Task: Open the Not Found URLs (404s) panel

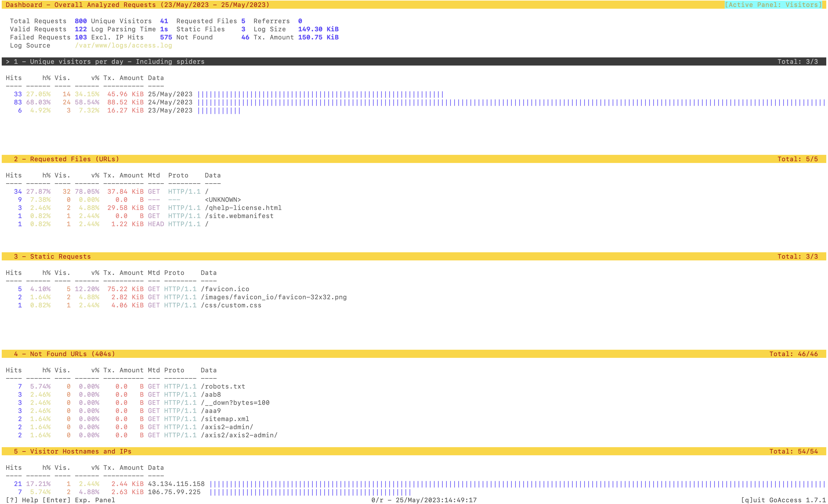Action: tap(64, 353)
